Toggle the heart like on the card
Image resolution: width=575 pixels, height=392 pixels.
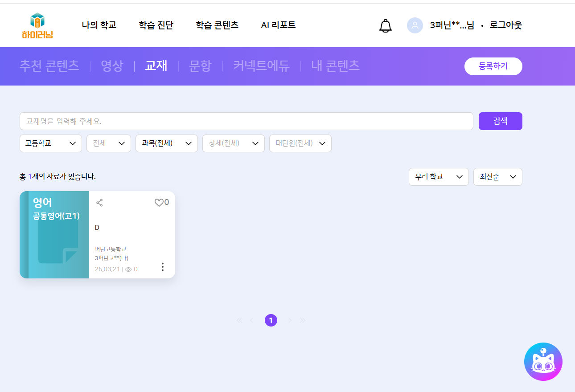(x=159, y=203)
